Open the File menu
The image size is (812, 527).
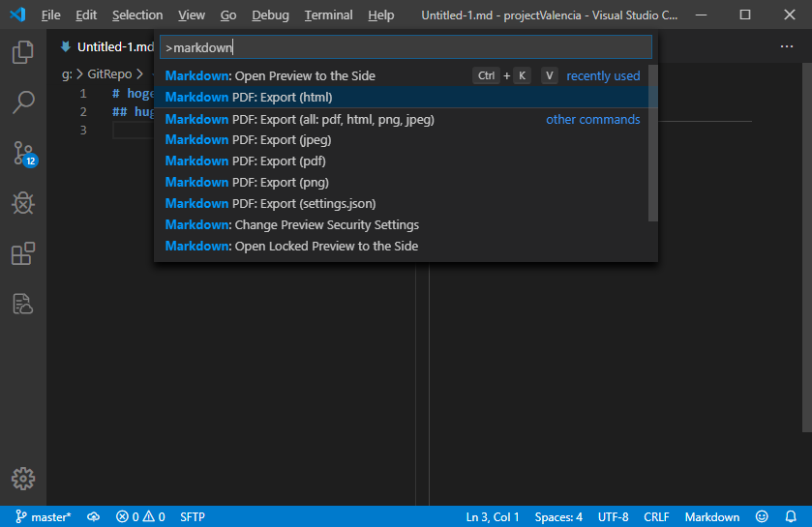coord(50,15)
